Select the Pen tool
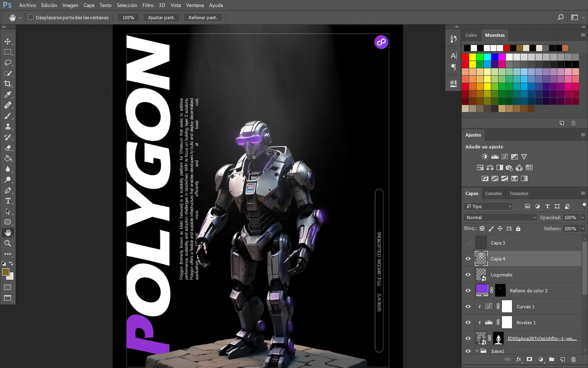The height and width of the screenshot is (368, 588). (8, 190)
